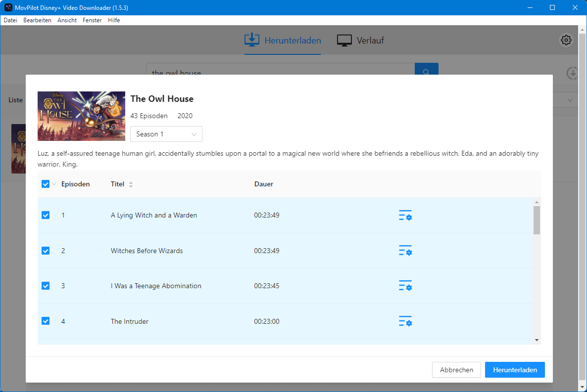Screen dimensions: 587x392
Task: Click the search field containing the owl house
Action: click(x=281, y=69)
